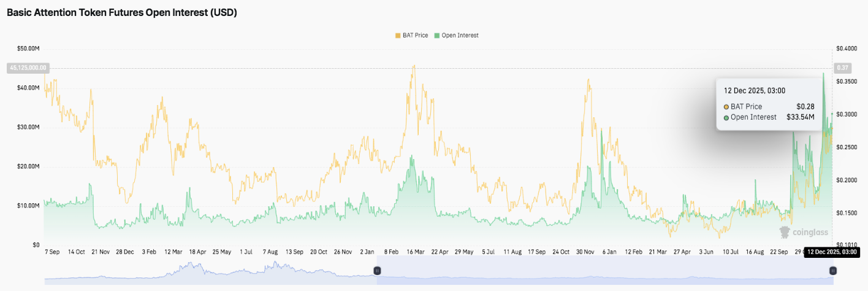This screenshot has width=868, height=291.
Task: Click inside the highlighted range selection area
Action: tap(604, 272)
